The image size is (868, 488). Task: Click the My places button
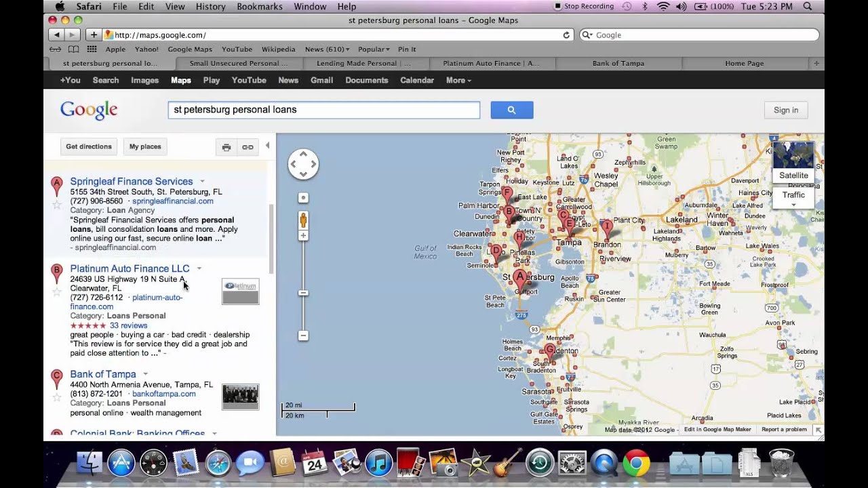point(145,146)
